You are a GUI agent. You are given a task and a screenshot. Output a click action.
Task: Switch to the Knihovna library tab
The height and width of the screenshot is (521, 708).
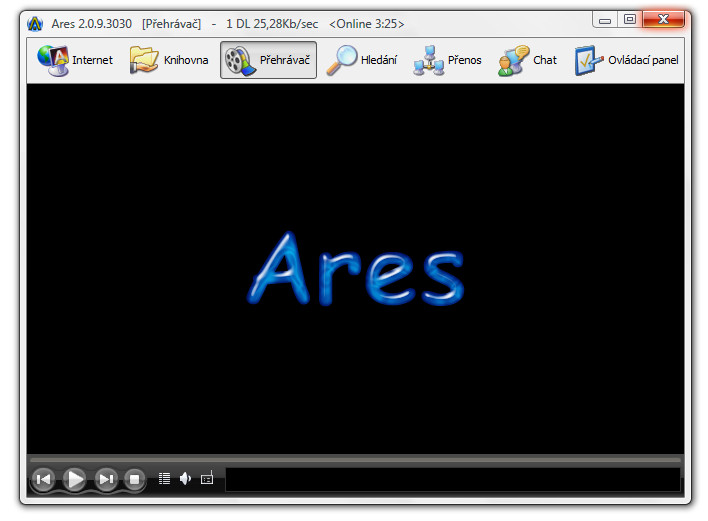[x=169, y=60]
